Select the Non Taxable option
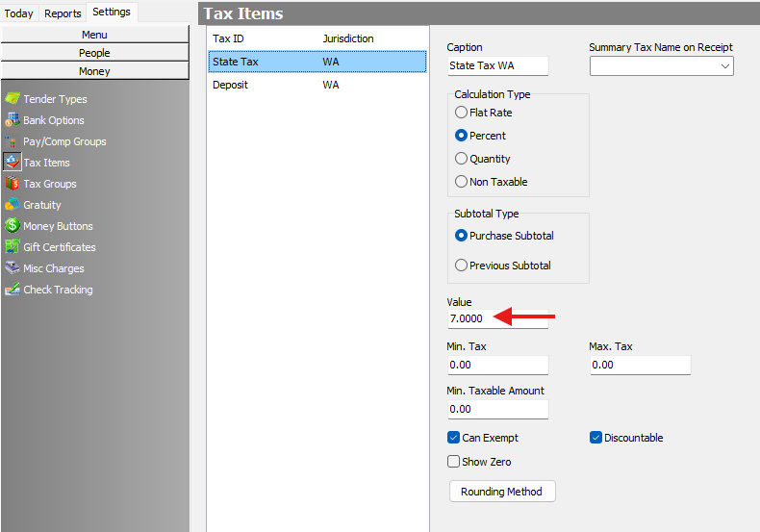The height and width of the screenshot is (532, 760). tap(461, 182)
